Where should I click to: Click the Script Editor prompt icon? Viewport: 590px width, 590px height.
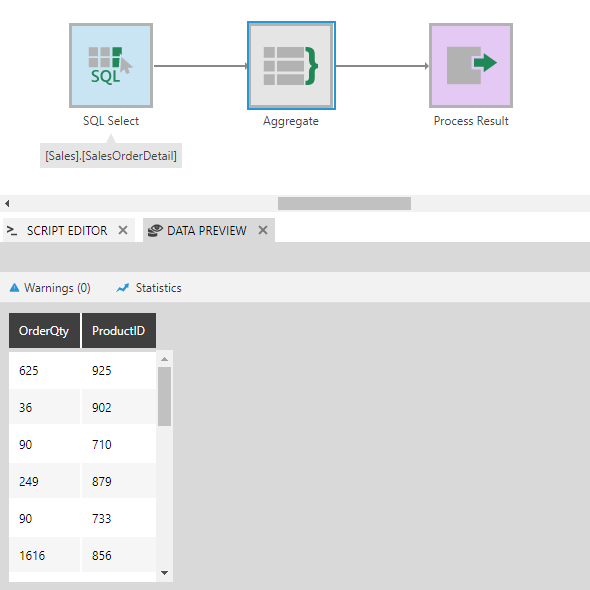click(x=12, y=230)
